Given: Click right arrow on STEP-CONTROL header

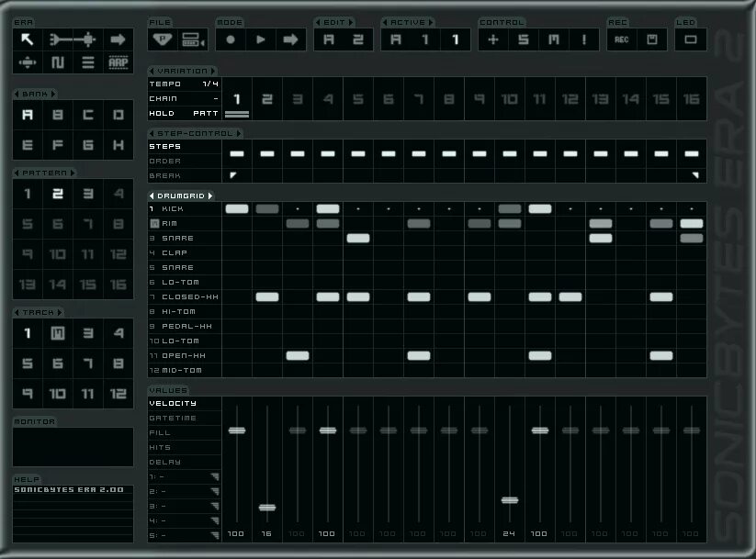Looking at the screenshot, I should pyautogui.click(x=239, y=133).
